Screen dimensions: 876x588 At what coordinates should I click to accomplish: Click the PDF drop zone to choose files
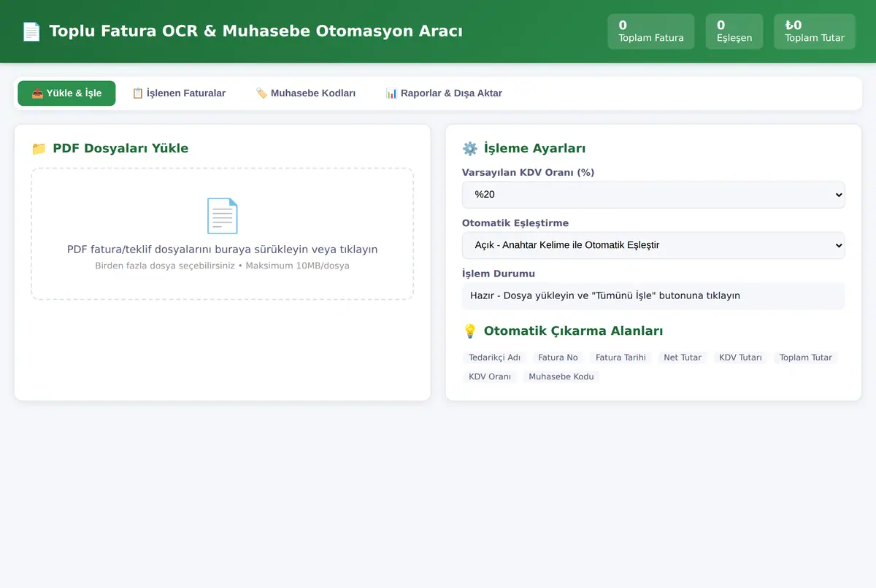tap(222, 233)
